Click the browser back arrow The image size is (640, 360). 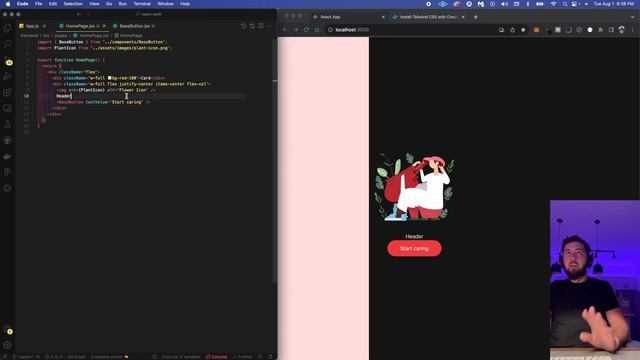pos(285,30)
